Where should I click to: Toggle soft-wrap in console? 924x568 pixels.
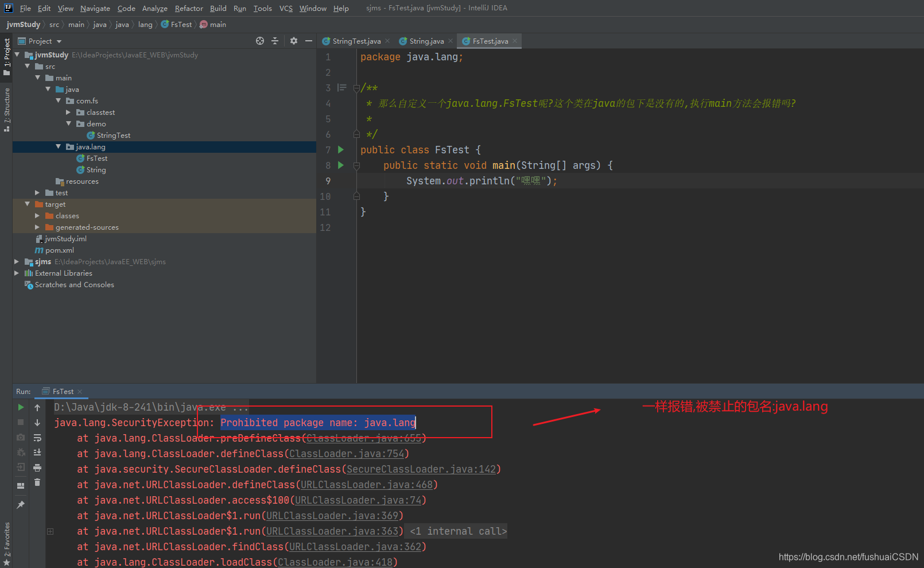(x=37, y=438)
